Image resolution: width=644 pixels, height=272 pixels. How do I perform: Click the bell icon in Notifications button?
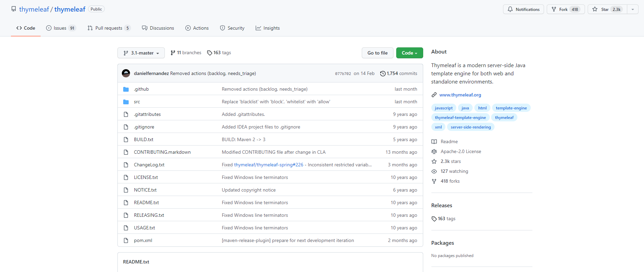point(510,9)
